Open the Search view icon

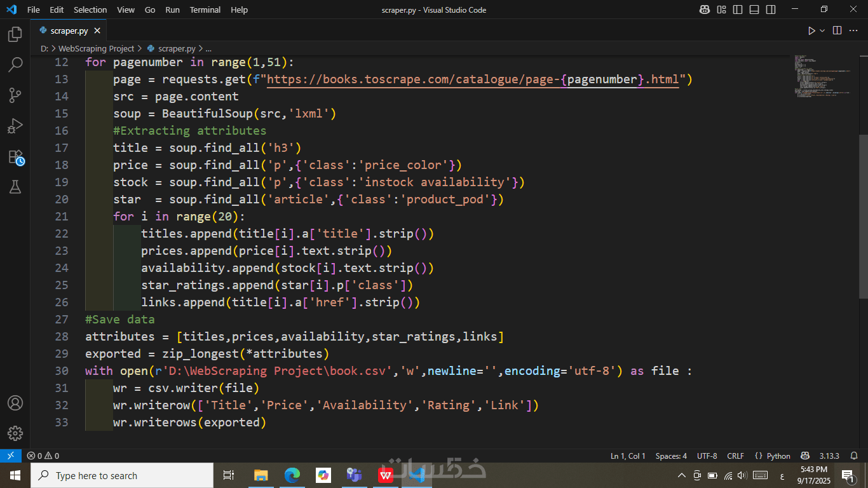pyautogui.click(x=15, y=65)
